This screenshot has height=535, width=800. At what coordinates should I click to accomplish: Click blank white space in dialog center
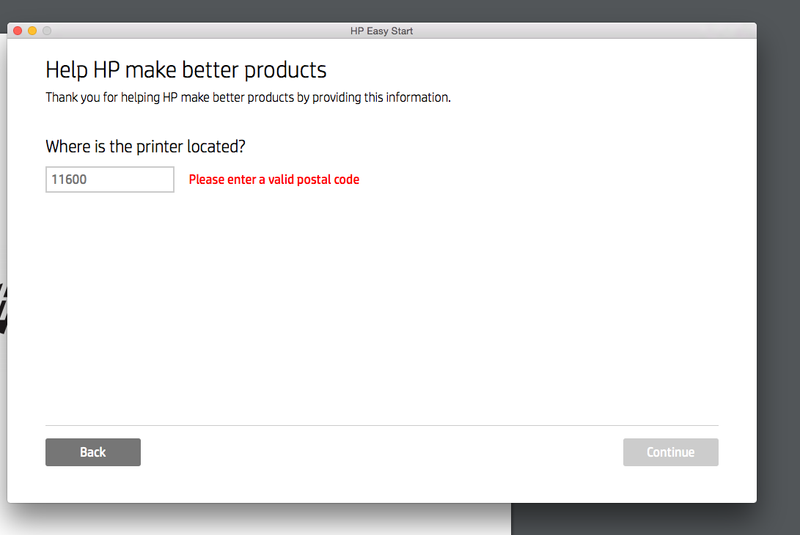tap(381, 300)
